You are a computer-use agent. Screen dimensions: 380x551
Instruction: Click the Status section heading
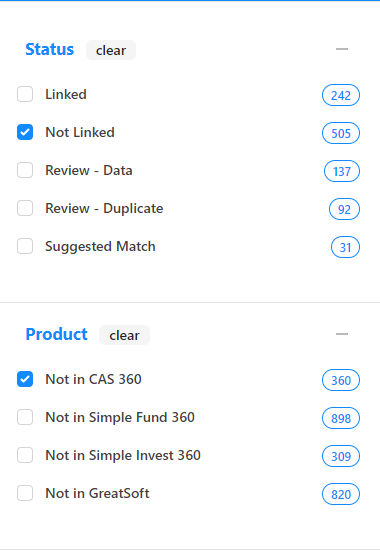coord(50,49)
